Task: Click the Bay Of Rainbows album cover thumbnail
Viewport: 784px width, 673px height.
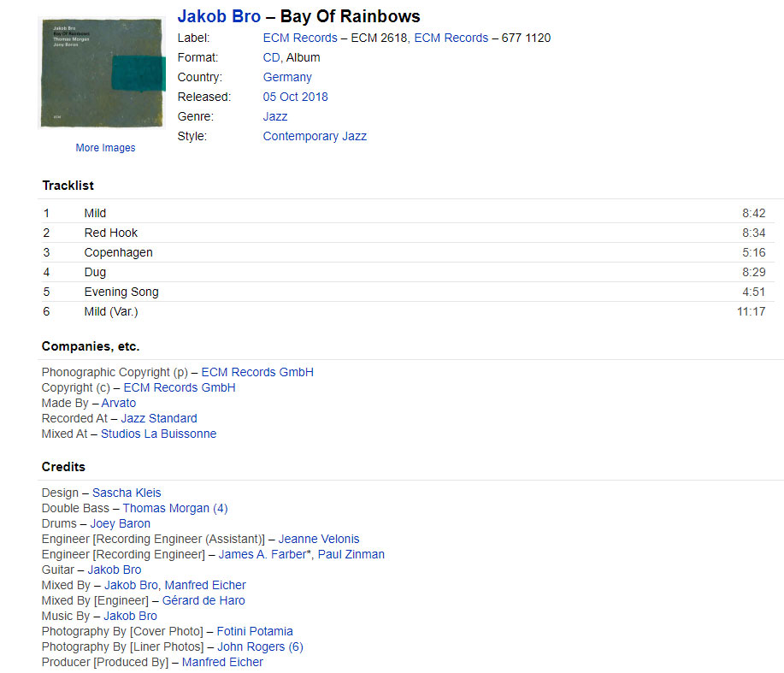Action: pos(102,73)
